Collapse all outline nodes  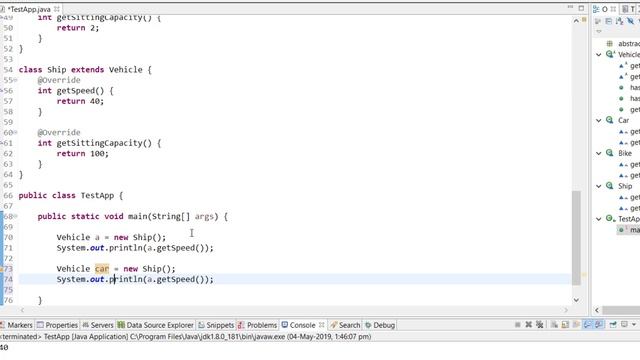pos(609,21)
